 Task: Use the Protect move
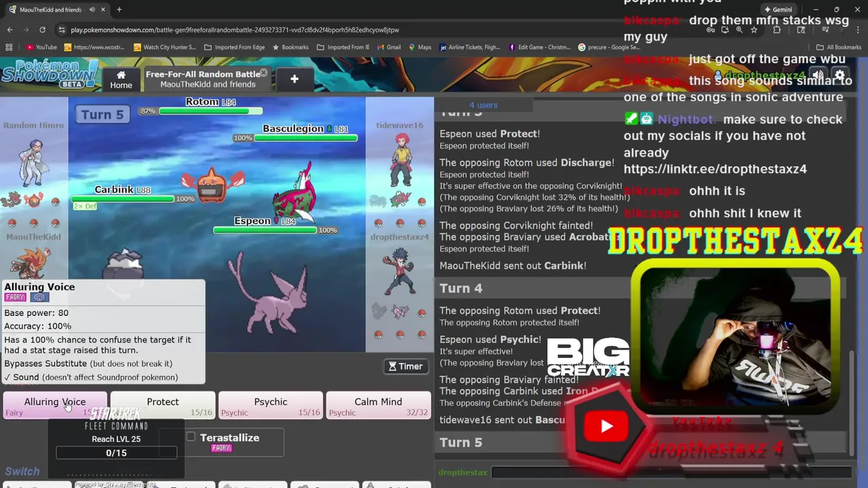click(163, 406)
